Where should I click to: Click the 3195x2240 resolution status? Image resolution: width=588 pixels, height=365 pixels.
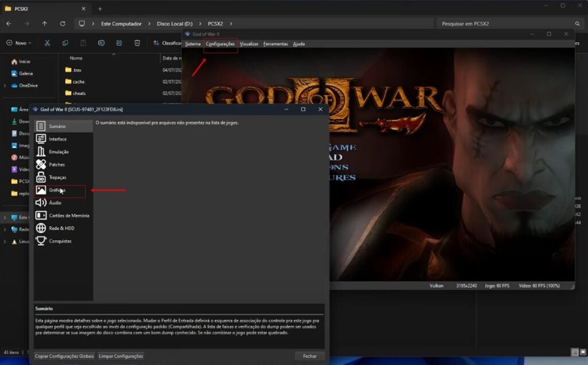(x=466, y=286)
